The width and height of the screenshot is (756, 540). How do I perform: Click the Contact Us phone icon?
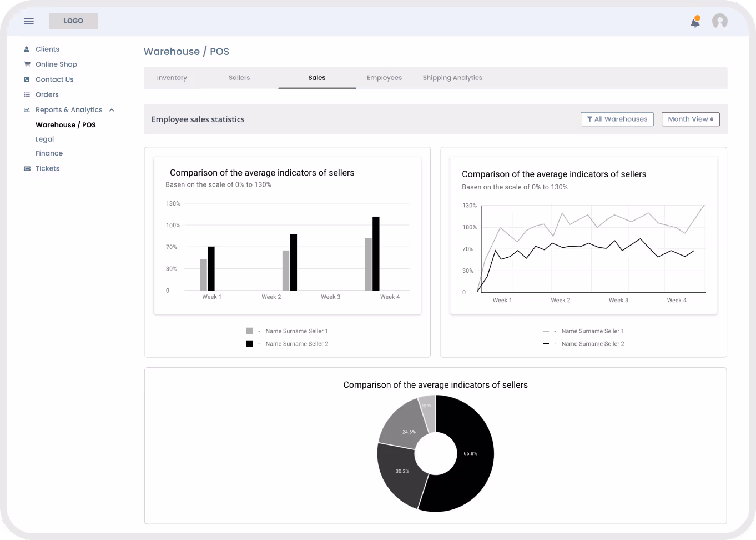27,79
